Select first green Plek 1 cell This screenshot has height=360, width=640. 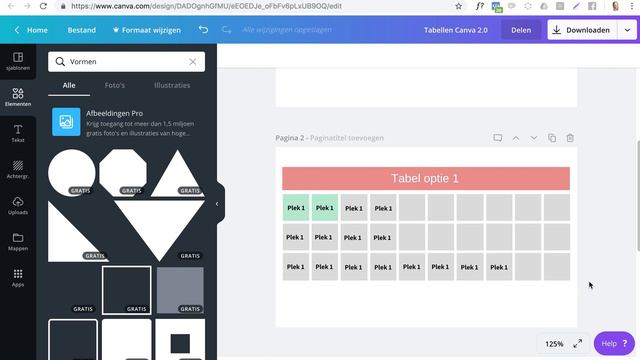tap(296, 208)
